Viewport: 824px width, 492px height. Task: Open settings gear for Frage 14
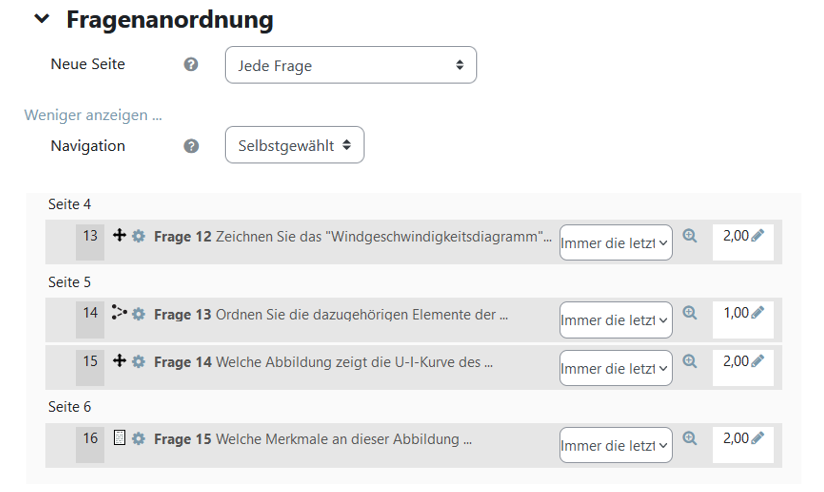(x=138, y=362)
